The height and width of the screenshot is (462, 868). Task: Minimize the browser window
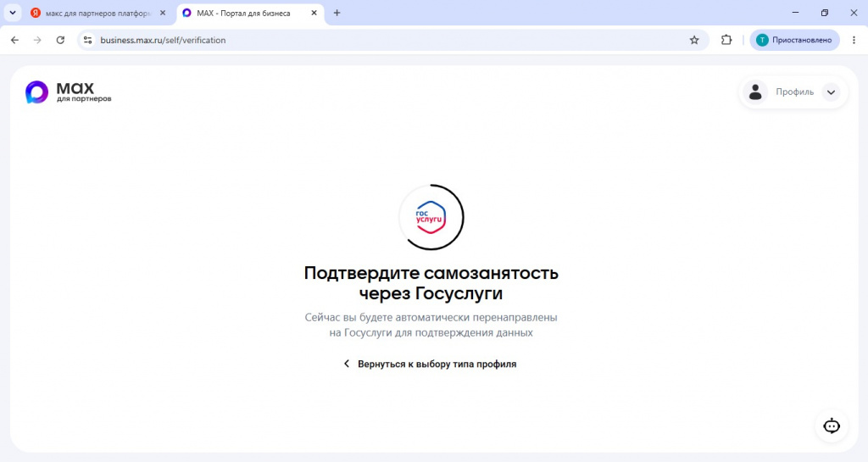coord(795,13)
